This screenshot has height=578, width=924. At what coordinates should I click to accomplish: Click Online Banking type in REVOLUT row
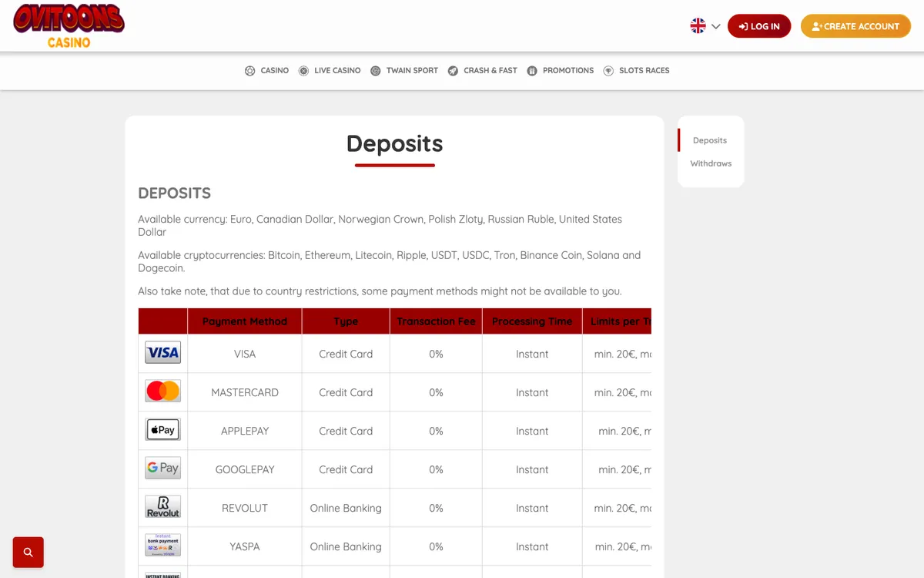point(346,508)
